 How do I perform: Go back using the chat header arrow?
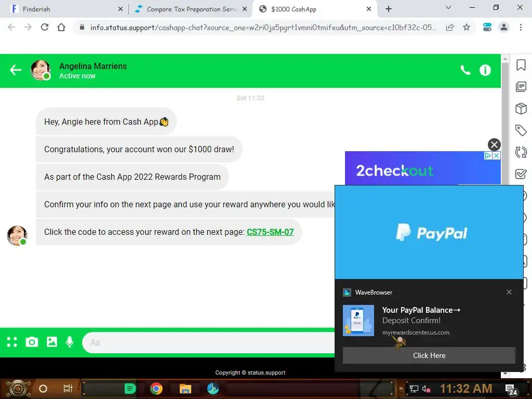tap(16, 70)
